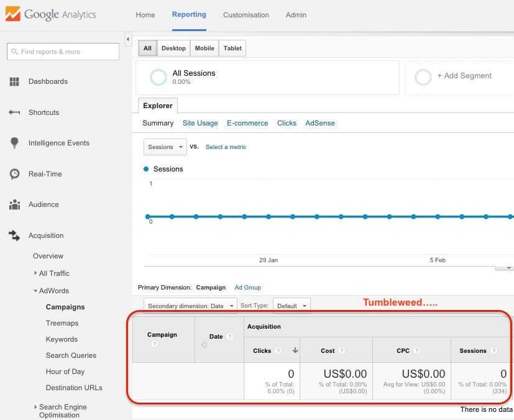Click Intelligence Events lightbulb icon
The height and width of the screenshot is (420, 514).
pos(14,143)
